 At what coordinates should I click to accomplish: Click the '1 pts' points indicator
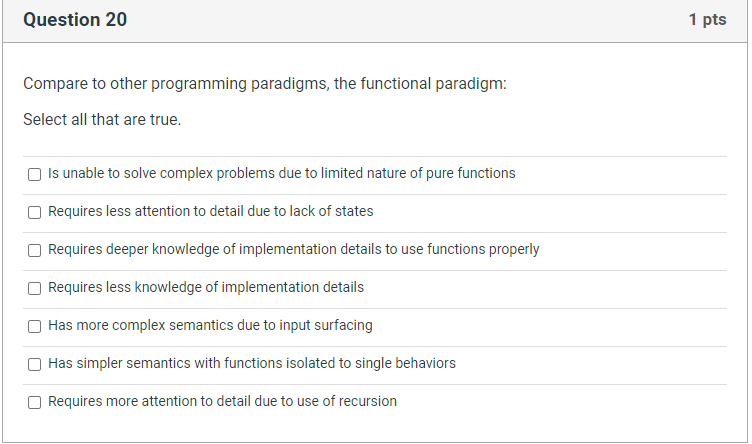(707, 20)
